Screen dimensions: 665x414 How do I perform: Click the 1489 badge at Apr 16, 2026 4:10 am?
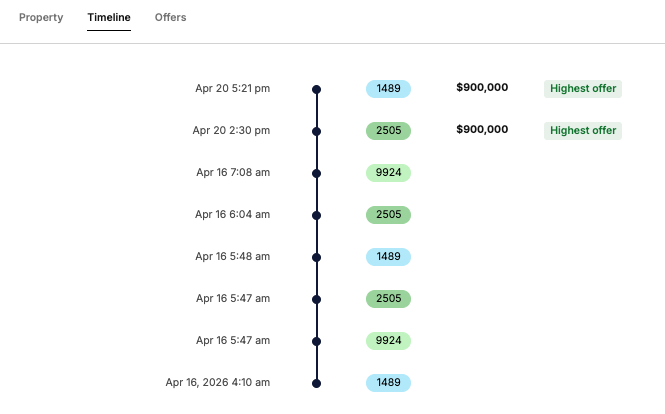[388, 383]
